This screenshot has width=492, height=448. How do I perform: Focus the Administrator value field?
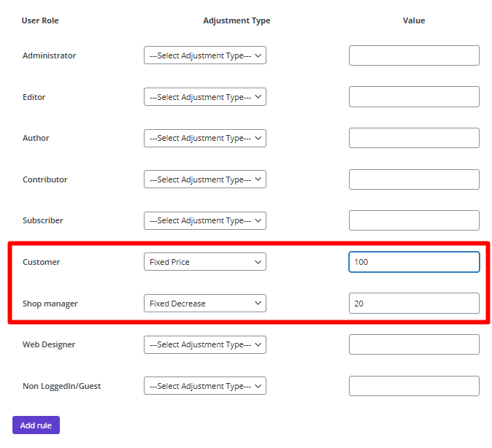click(414, 55)
